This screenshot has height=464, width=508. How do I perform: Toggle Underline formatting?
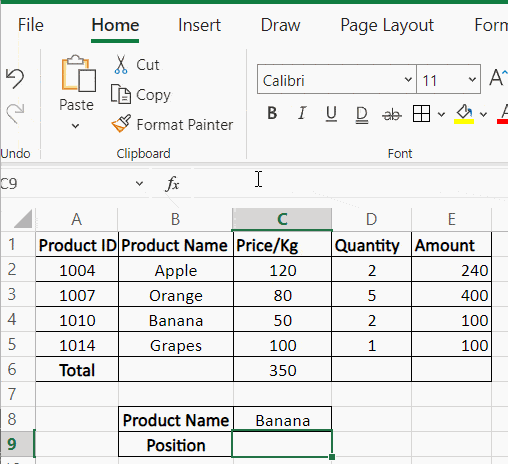click(331, 114)
